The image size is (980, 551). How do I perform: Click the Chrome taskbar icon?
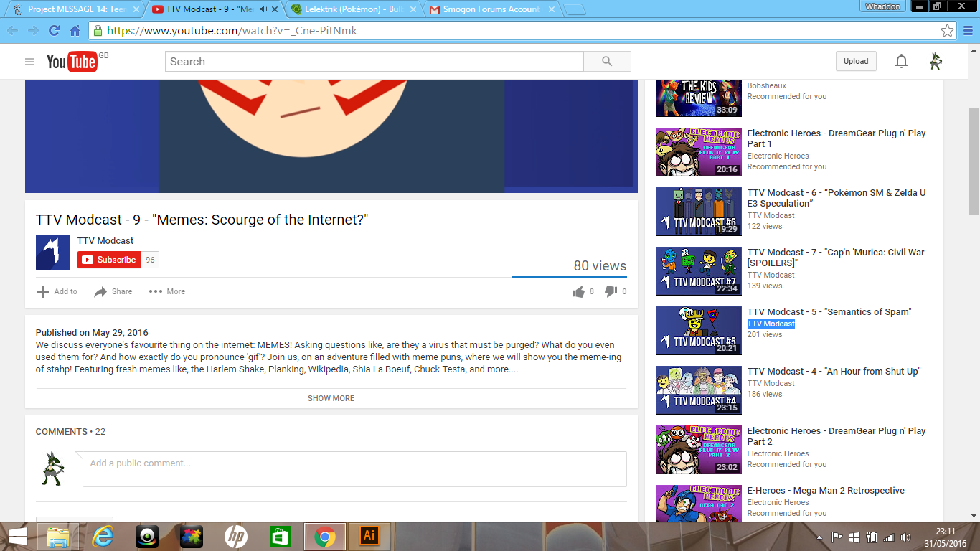[x=325, y=537]
